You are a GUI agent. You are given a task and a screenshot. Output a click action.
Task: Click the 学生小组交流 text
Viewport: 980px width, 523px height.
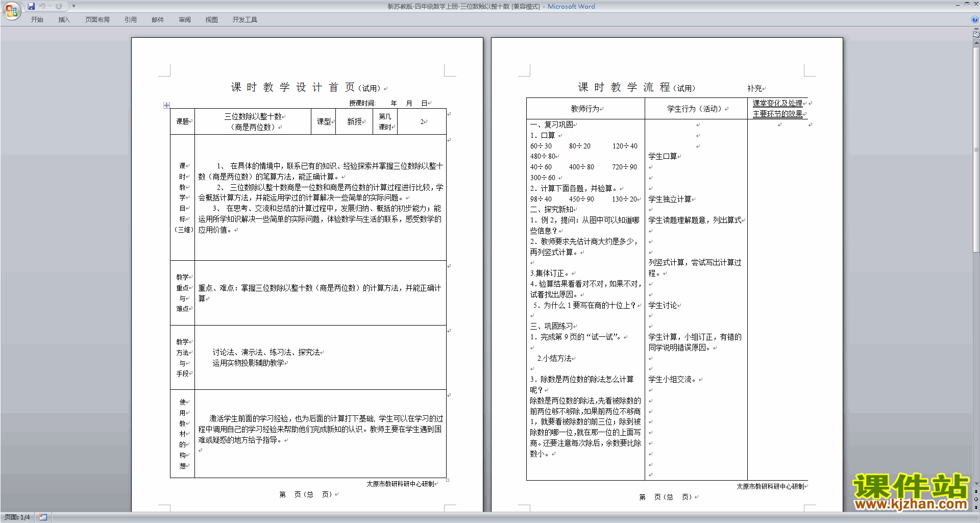[673, 379]
